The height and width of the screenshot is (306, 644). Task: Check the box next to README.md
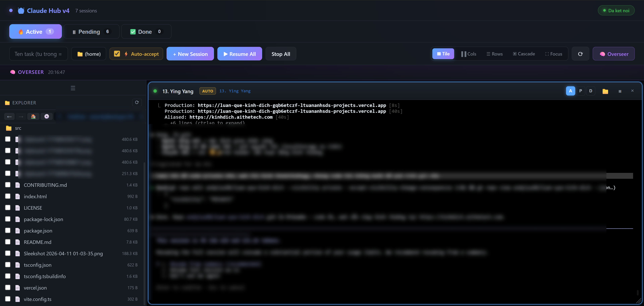[8, 242]
